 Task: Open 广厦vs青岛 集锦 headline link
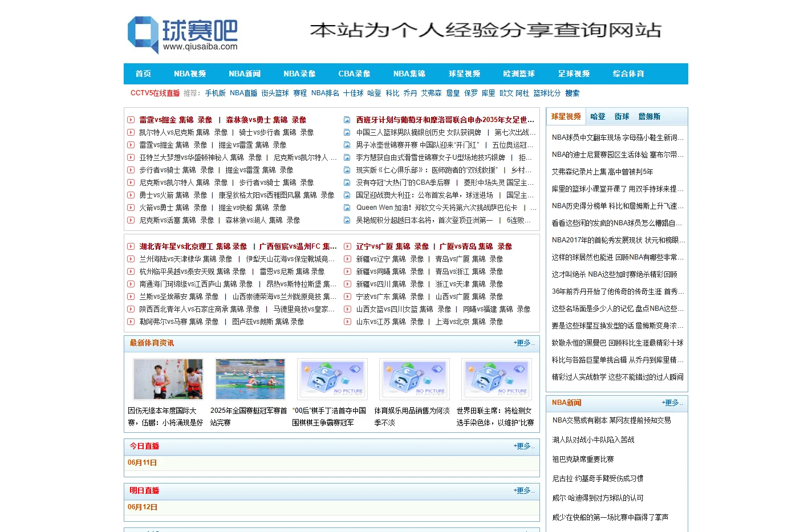(x=476, y=246)
